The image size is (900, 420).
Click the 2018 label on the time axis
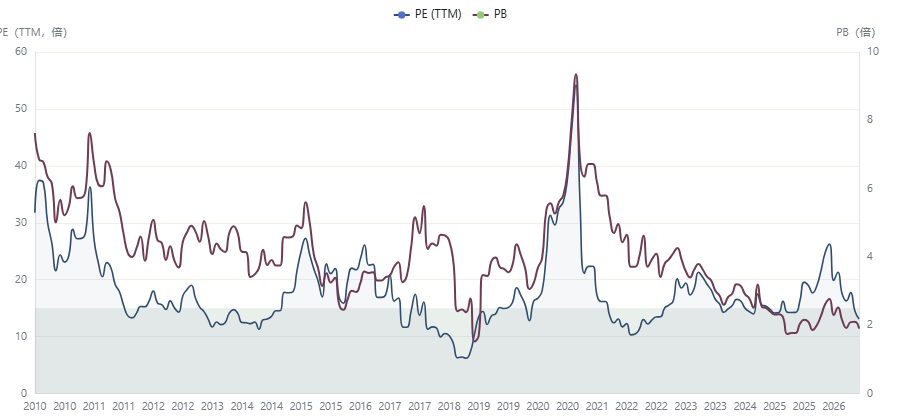click(x=449, y=407)
